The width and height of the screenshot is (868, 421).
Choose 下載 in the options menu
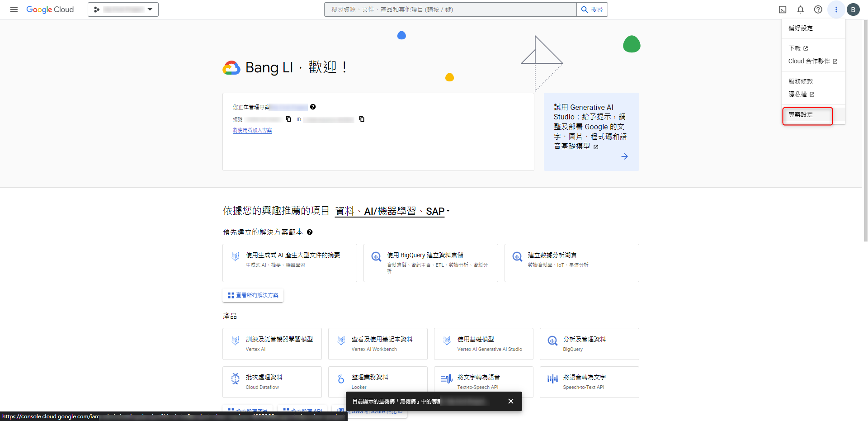click(813, 48)
